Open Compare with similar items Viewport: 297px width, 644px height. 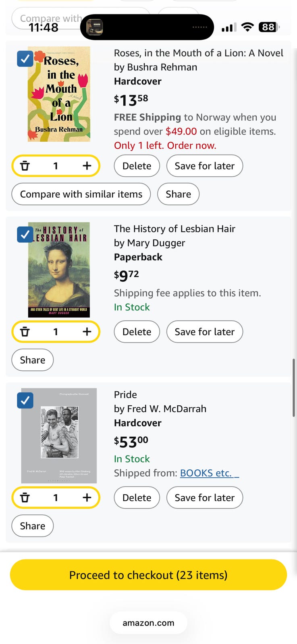81,194
